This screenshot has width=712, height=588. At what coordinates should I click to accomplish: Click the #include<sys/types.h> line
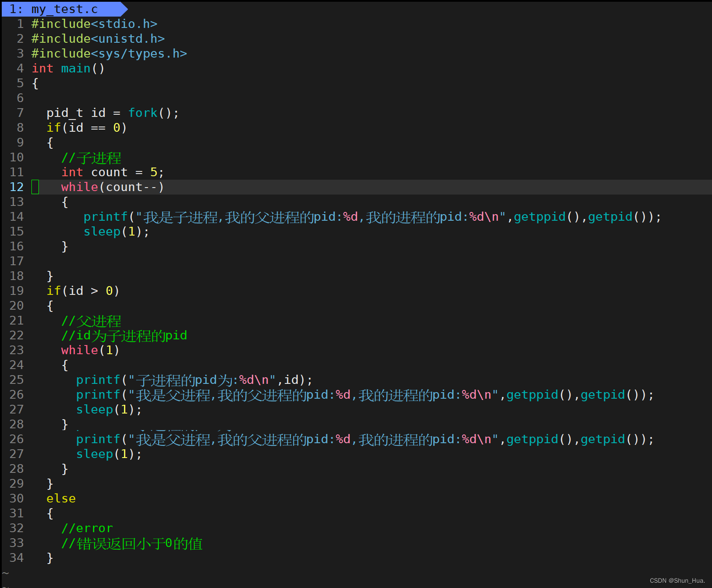(109, 54)
